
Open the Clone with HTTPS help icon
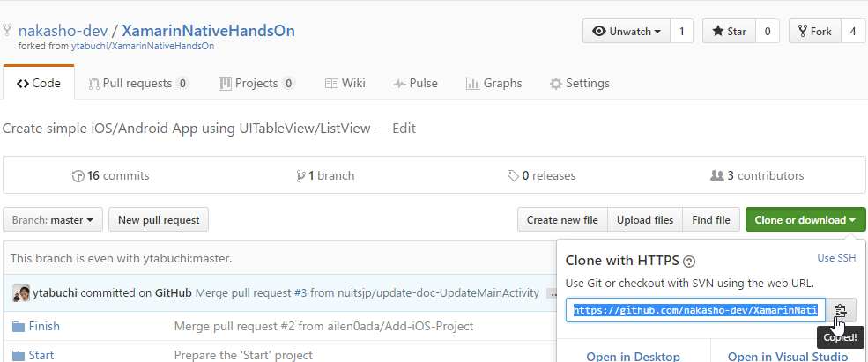[689, 262]
